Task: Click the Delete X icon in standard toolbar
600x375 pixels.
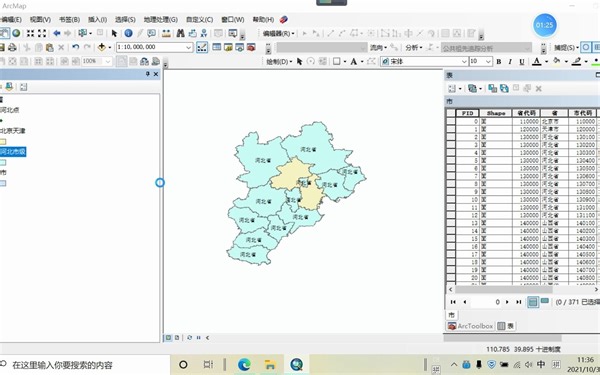Action: pyautogui.click(x=61, y=47)
